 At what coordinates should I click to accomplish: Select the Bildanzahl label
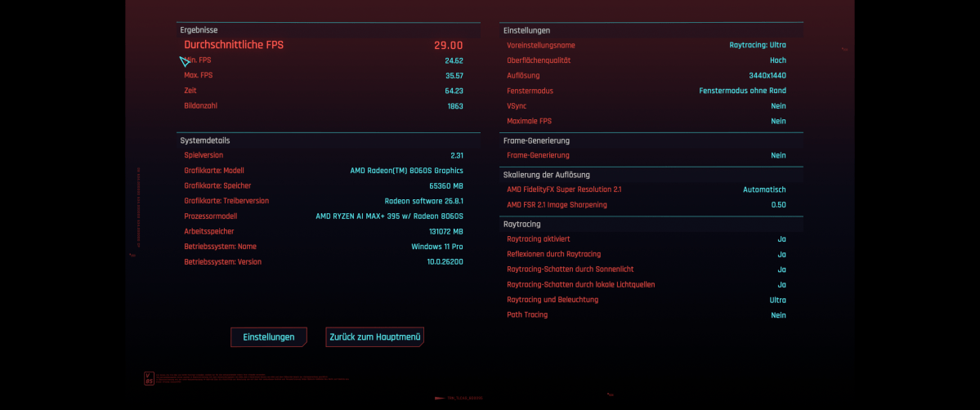coord(200,105)
